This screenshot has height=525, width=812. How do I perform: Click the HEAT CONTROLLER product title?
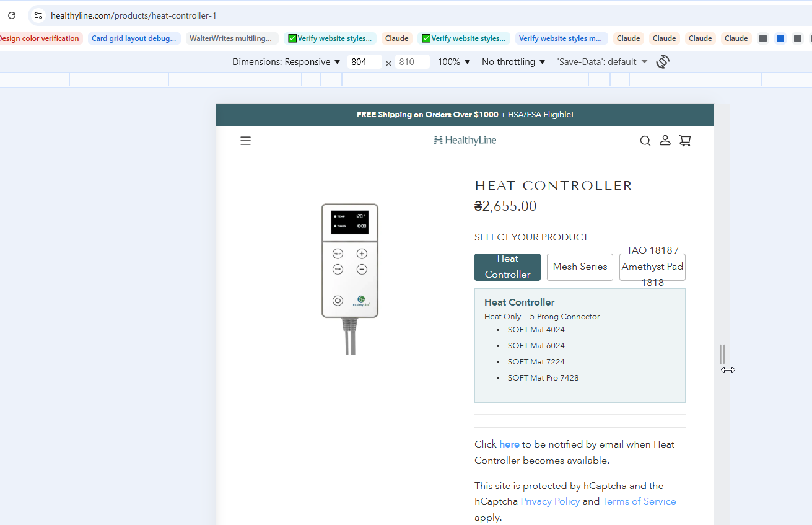[x=554, y=186]
